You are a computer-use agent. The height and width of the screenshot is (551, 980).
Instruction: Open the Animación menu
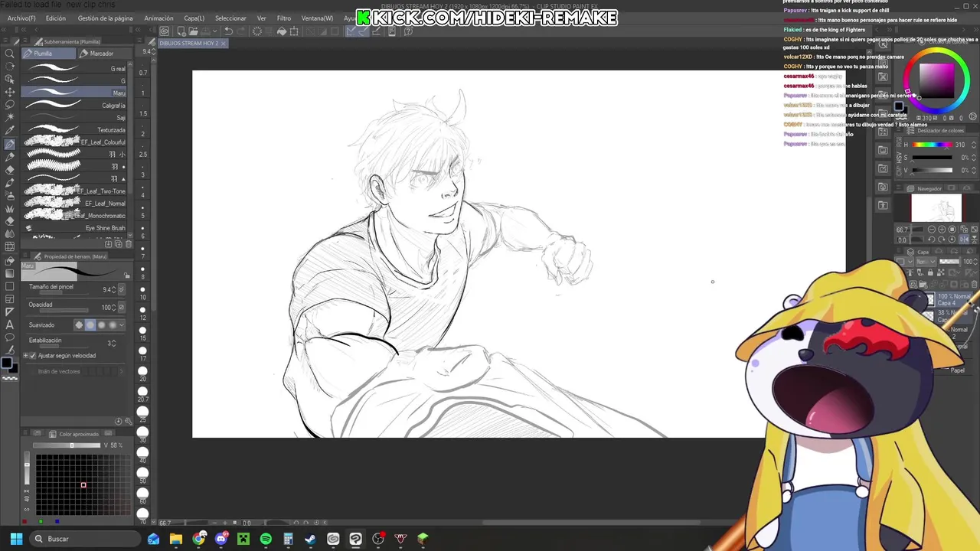tap(158, 18)
